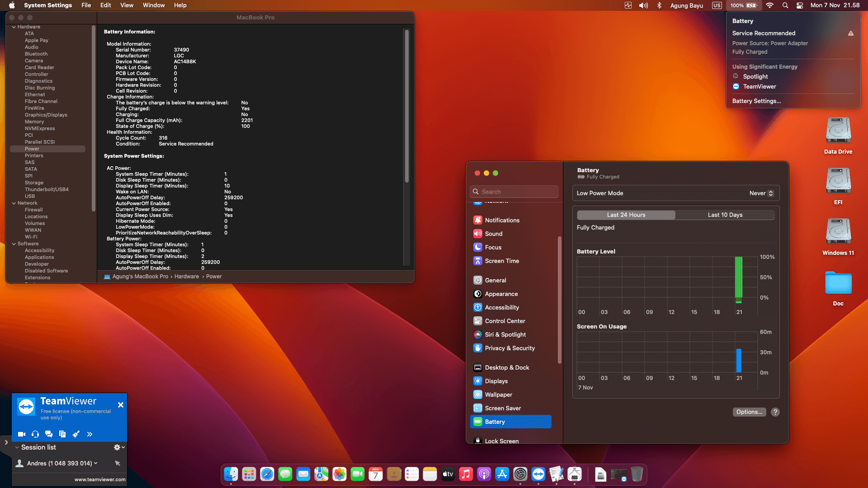Open Safari from the Dock

coord(267,474)
